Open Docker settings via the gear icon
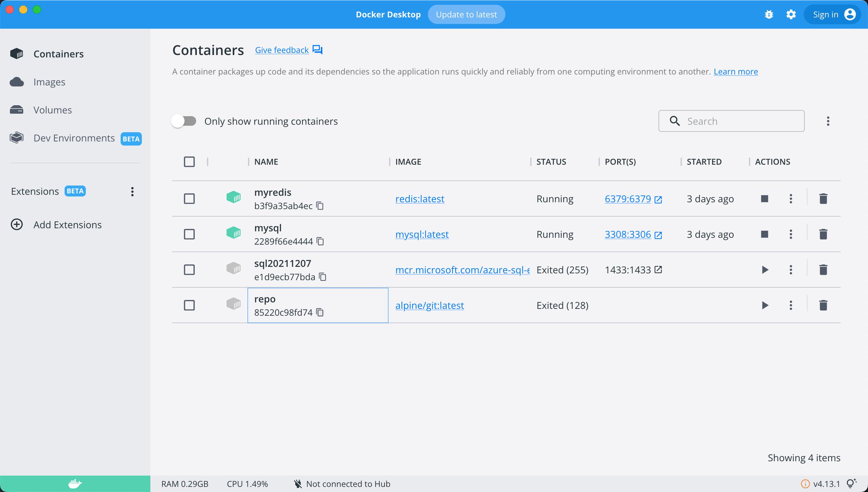868x492 pixels. [x=791, y=14]
